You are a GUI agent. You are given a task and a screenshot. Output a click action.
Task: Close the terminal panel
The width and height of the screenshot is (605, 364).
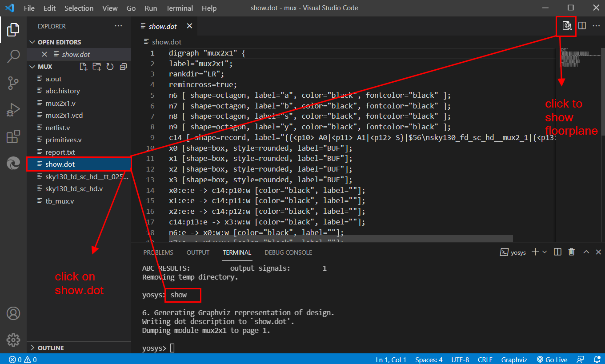tap(598, 252)
